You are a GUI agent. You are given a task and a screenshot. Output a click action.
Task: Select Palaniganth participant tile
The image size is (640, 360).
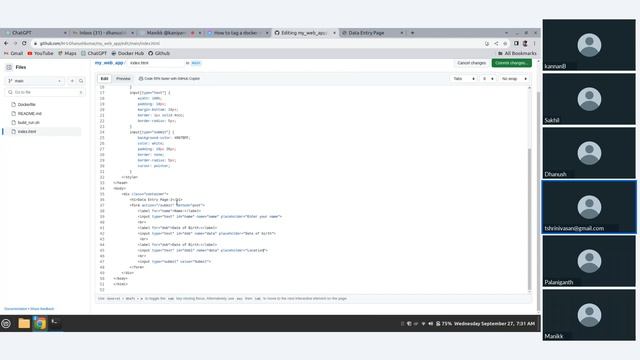click(589, 261)
